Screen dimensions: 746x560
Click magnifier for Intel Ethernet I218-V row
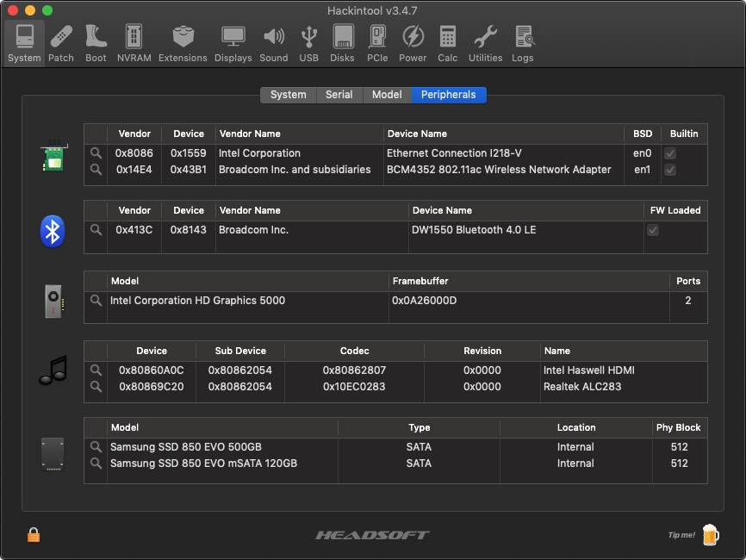pos(96,153)
